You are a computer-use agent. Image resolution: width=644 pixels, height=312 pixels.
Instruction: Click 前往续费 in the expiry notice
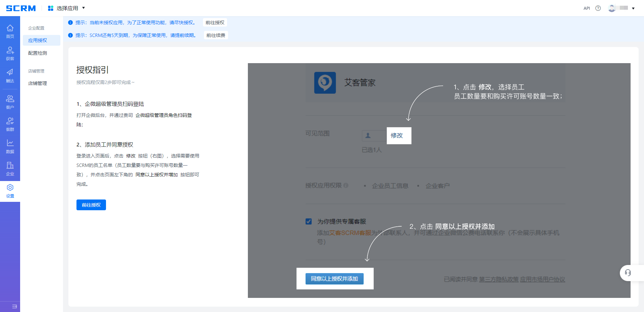216,35
